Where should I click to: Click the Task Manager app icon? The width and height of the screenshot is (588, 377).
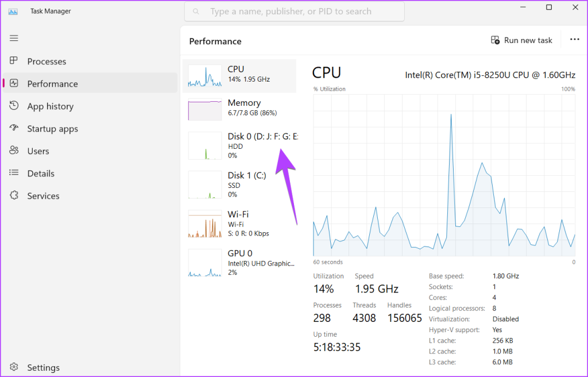pos(13,11)
